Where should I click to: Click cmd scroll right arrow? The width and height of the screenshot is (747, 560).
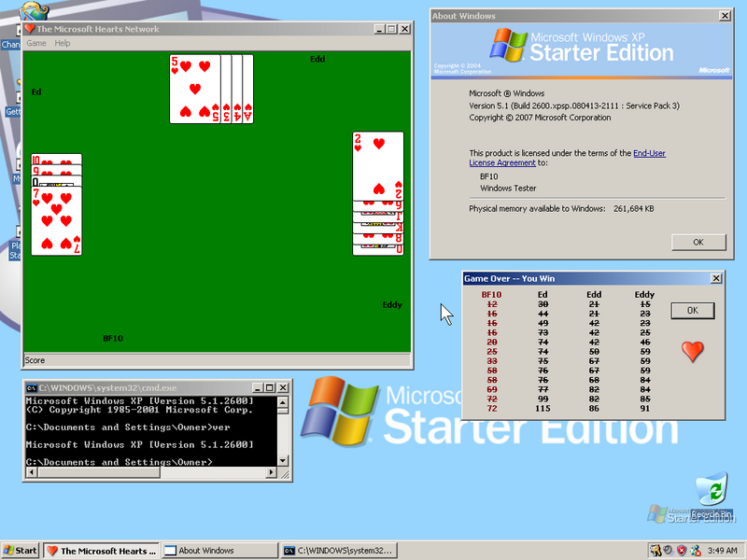[x=271, y=472]
